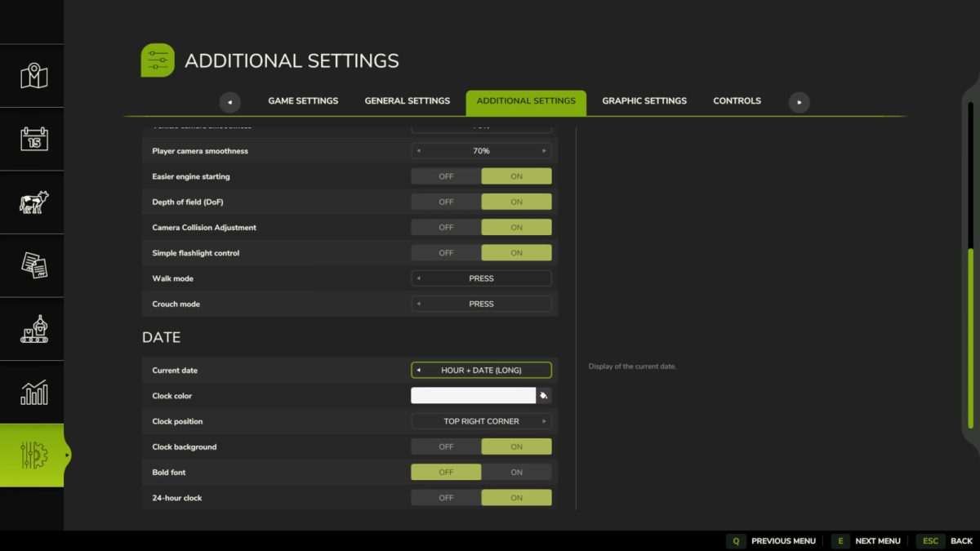This screenshot has height=551, width=980.
Task: Click the highlighted settings sliders icon
Action: [x=33, y=455]
